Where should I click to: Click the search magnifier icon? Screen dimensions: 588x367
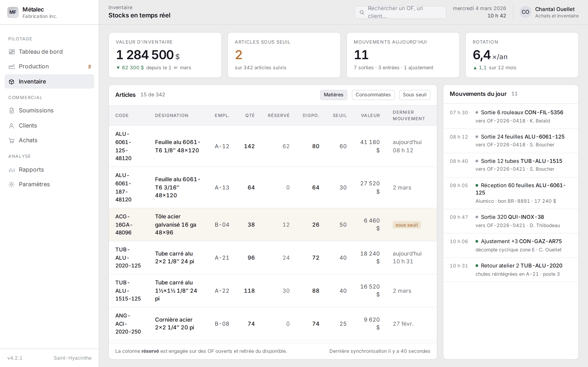pyautogui.click(x=362, y=12)
